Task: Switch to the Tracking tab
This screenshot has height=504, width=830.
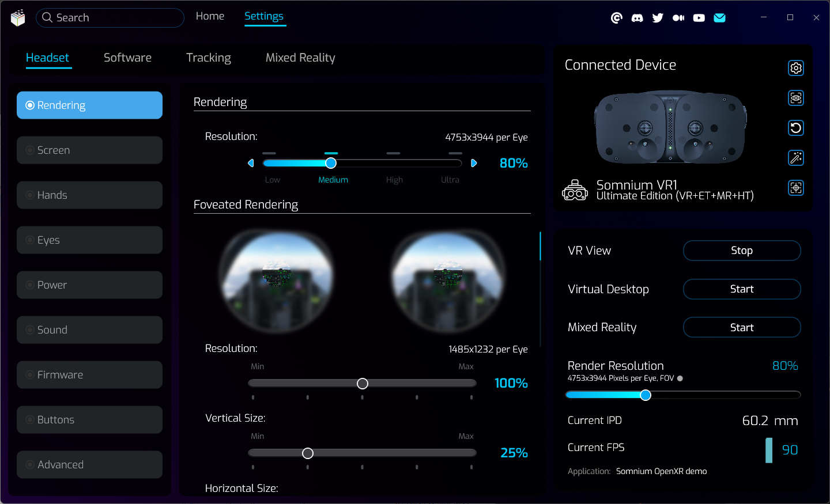Action: pos(208,58)
